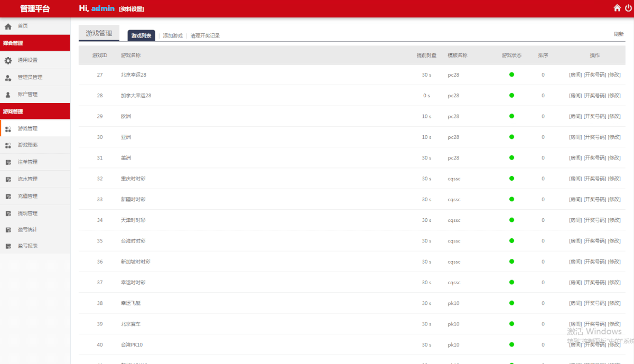This screenshot has width=634, height=364.
Task: Open [开奖号码] for 天津时时彩
Action: tap(594, 220)
